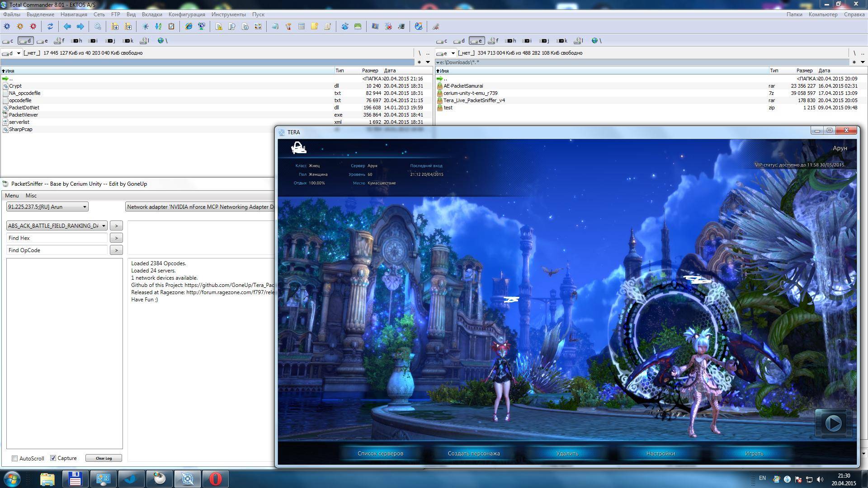Open the Выделение menu
This screenshot has height=488, width=868.
coord(40,14)
